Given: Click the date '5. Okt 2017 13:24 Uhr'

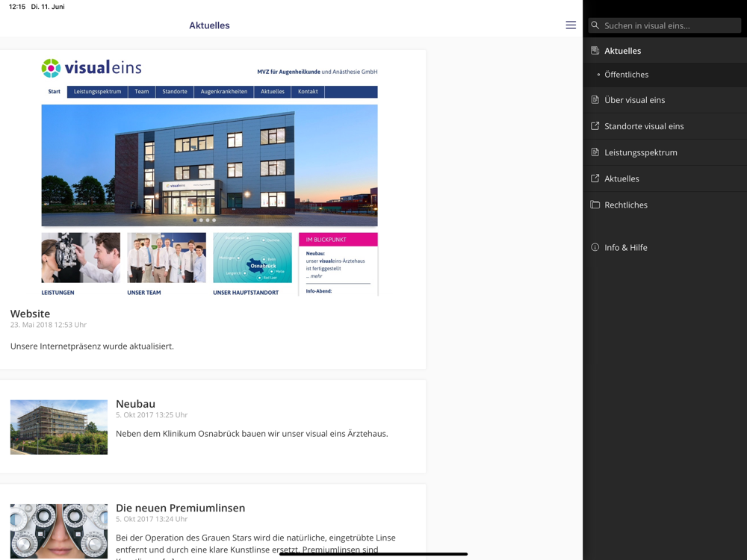Looking at the screenshot, I should 152,519.
